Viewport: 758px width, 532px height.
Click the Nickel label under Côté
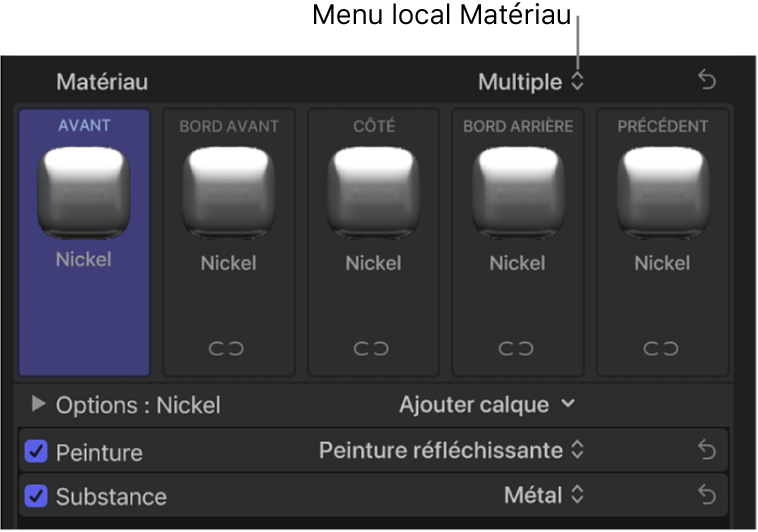pyautogui.click(x=373, y=263)
